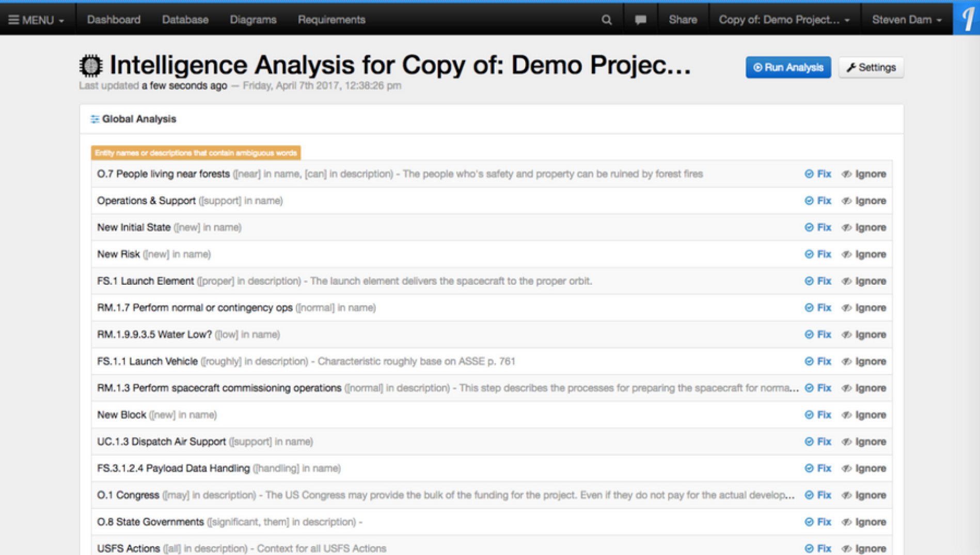Click the Intelligence Analysis gear-brain icon
Screen dimensions: 980x555
[91, 65]
